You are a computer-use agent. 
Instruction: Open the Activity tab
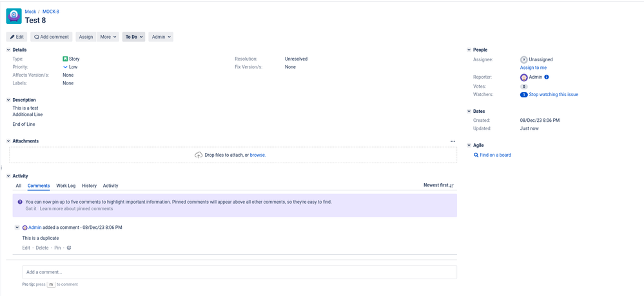pos(110,186)
